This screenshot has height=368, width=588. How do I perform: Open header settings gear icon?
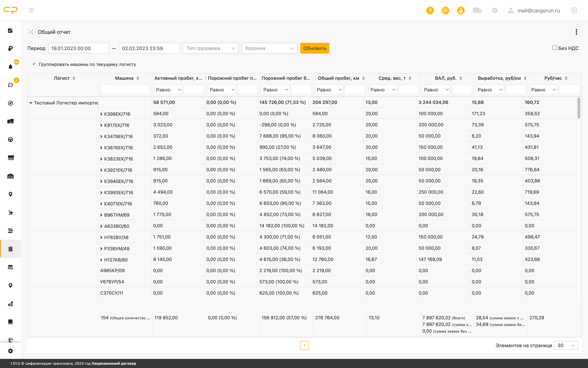[x=495, y=11]
